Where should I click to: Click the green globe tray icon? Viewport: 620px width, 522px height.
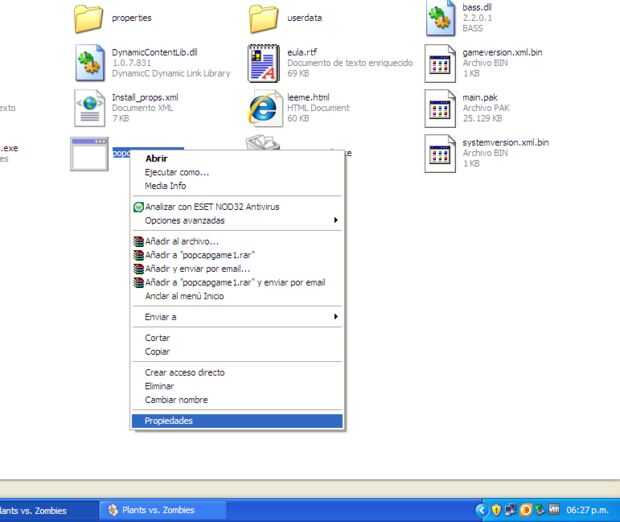click(x=540, y=510)
